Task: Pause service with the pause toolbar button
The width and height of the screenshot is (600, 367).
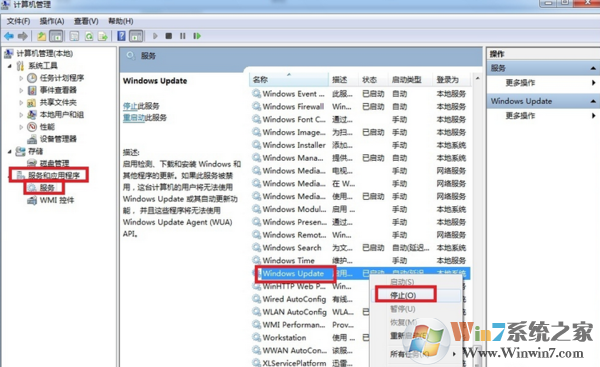Action: coord(183,36)
